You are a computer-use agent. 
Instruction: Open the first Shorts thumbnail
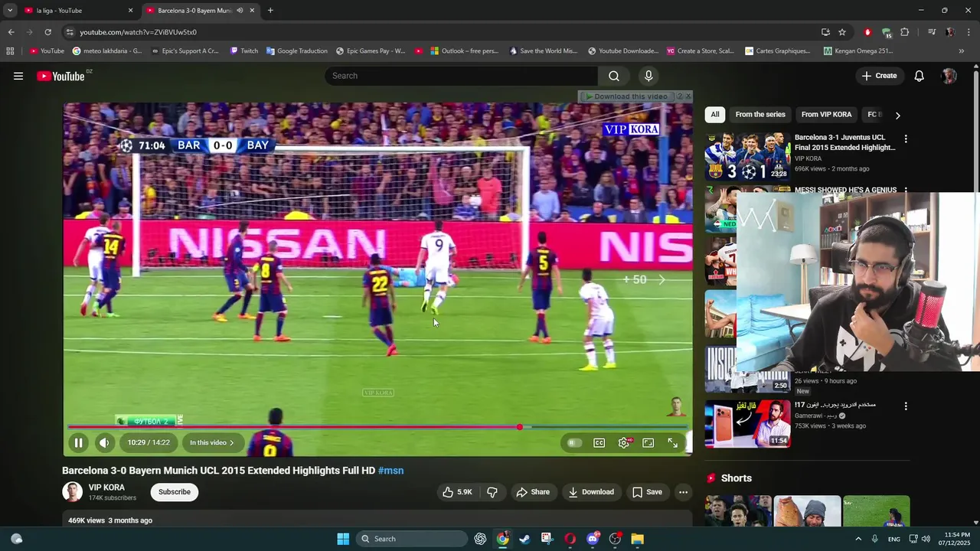click(737, 511)
